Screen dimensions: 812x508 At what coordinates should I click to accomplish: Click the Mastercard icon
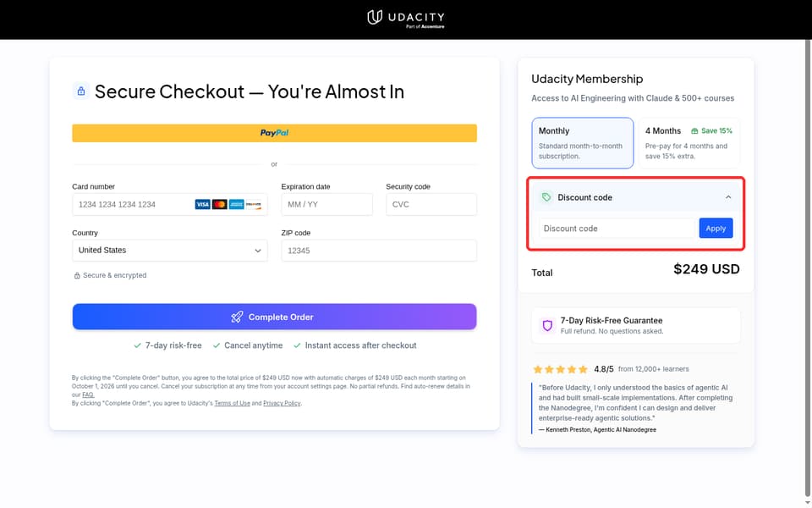220,204
